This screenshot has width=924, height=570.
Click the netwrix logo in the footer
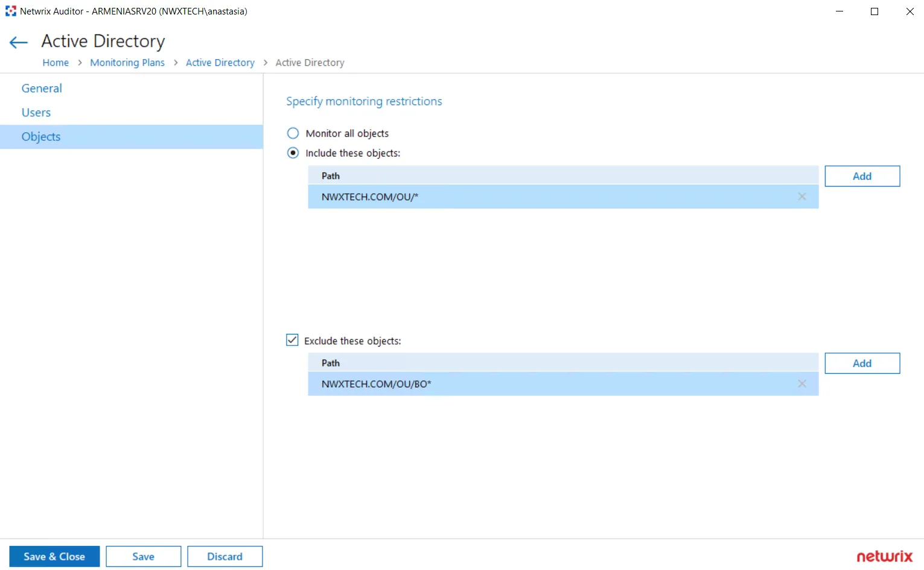(x=884, y=556)
